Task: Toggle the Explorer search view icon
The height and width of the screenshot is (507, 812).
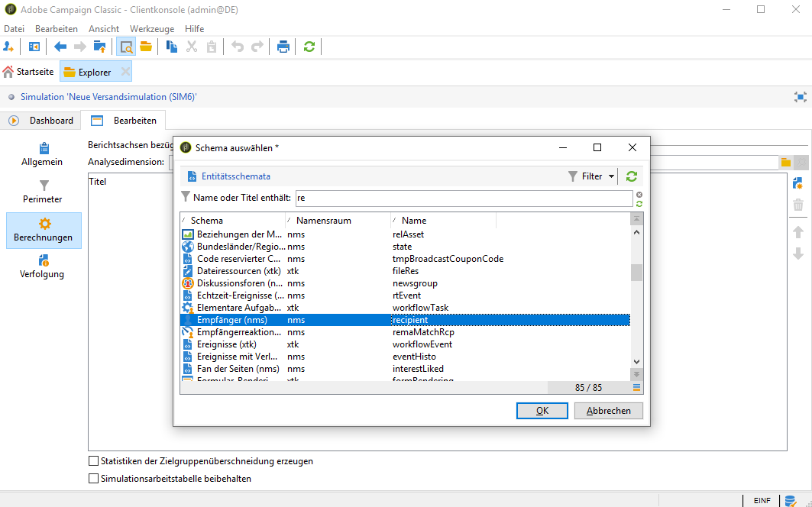Action: click(x=126, y=47)
